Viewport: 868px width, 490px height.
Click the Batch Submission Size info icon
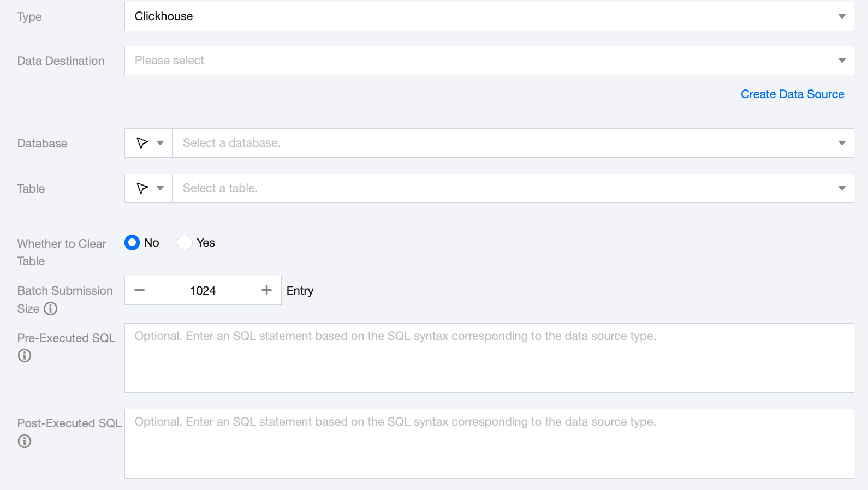pyautogui.click(x=51, y=309)
